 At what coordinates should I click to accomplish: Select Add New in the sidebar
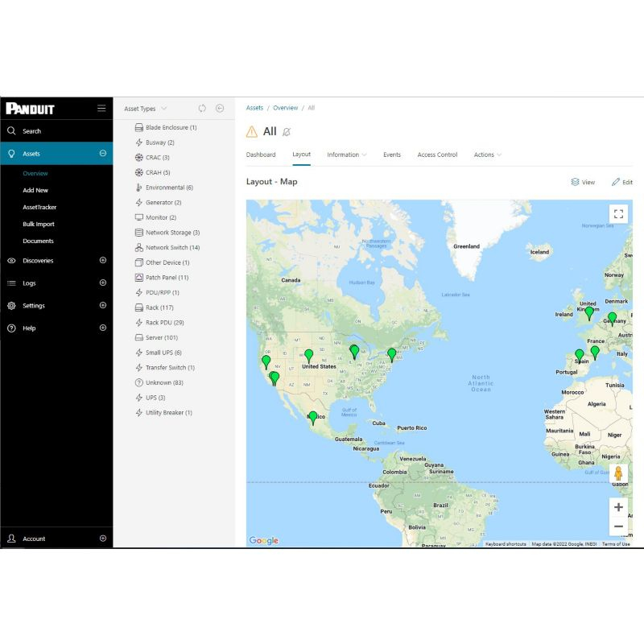pyautogui.click(x=35, y=191)
